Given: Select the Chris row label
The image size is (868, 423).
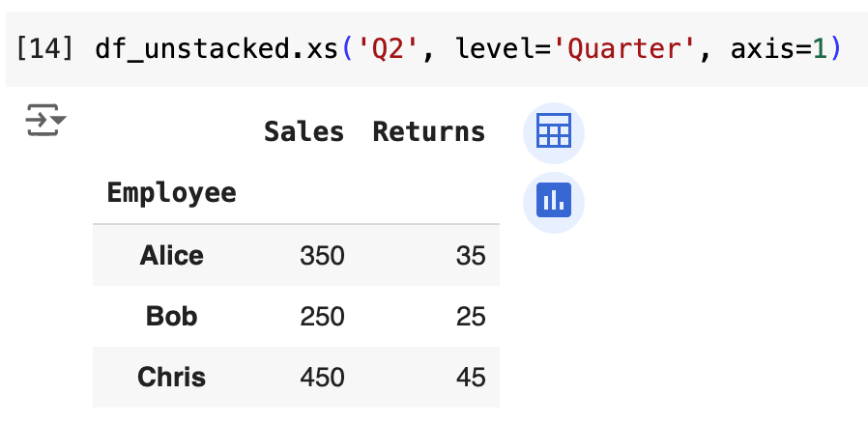Looking at the screenshot, I should (x=171, y=376).
